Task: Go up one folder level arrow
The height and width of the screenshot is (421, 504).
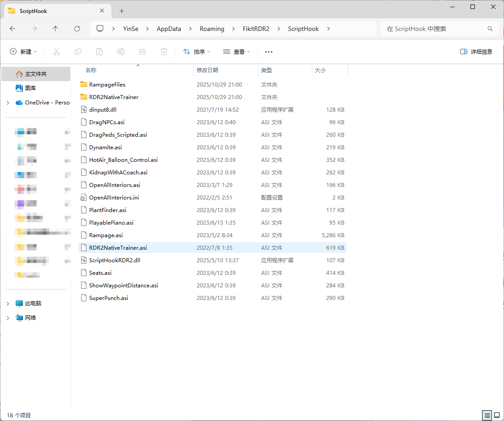Action: 56,29
